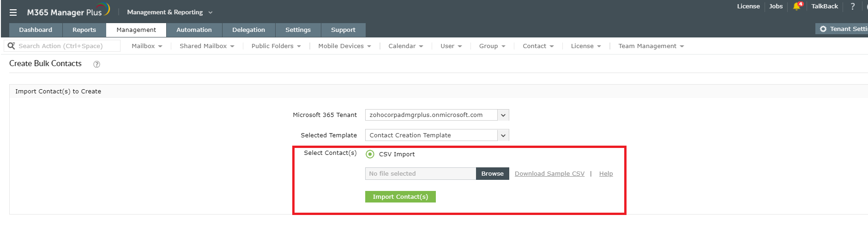Image resolution: width=868 pixels, height=227 pixels.
Task: Click the Download Sample CSV link
Action: pyautogui.click(x=549, y=174)
